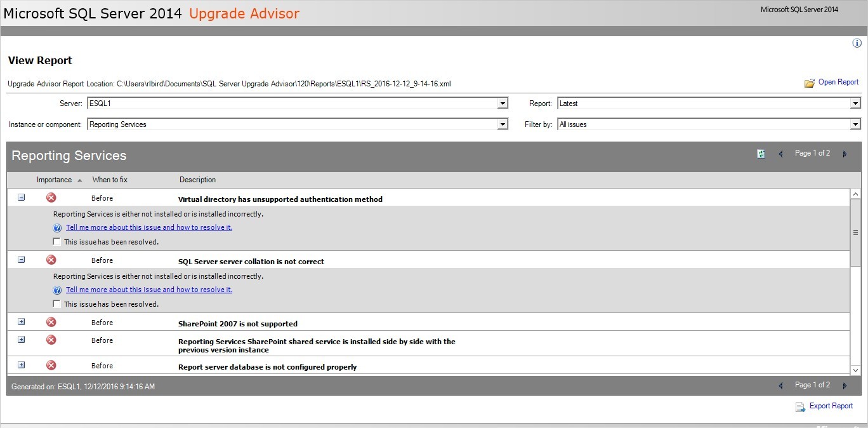Click the report location file path text
The width and height of the screenshot is (868, 428).
(284, 84)
